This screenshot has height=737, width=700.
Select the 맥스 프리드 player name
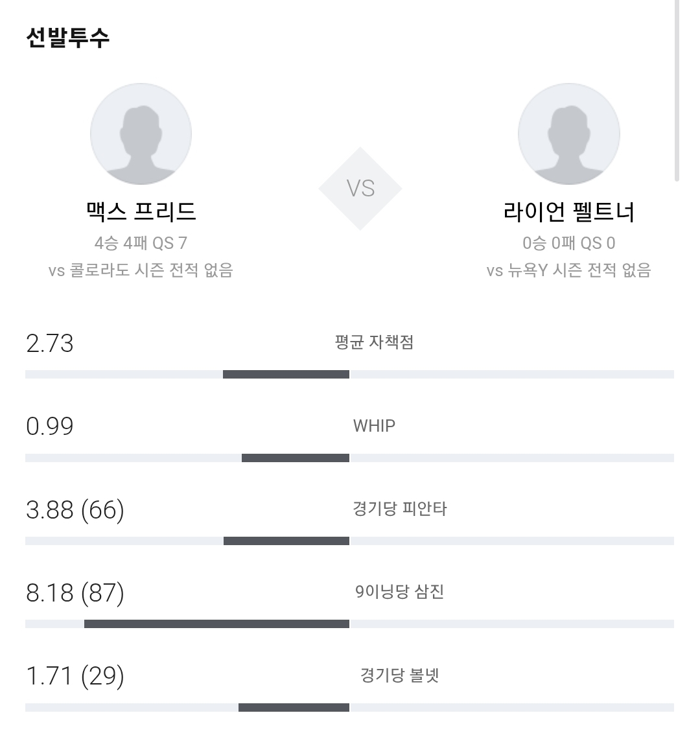point(141,211)
